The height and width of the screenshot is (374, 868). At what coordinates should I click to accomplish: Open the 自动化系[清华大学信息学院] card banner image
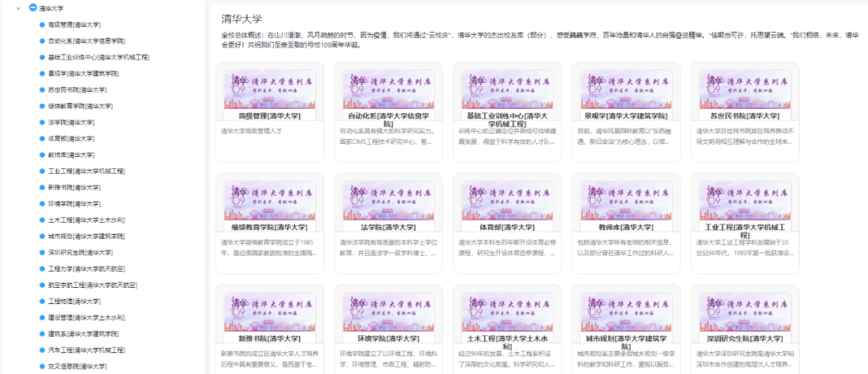388,90
